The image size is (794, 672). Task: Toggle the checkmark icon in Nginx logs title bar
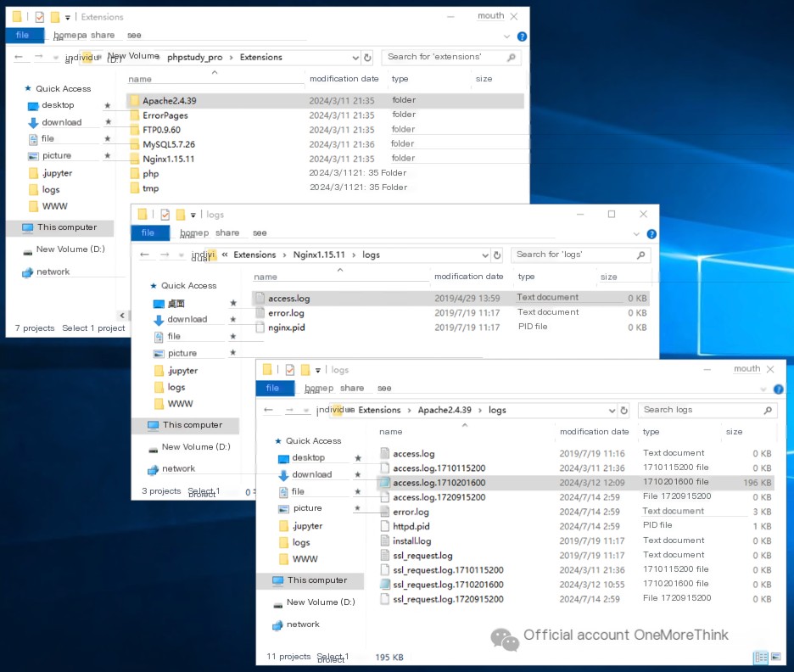(x=165, y=215)
